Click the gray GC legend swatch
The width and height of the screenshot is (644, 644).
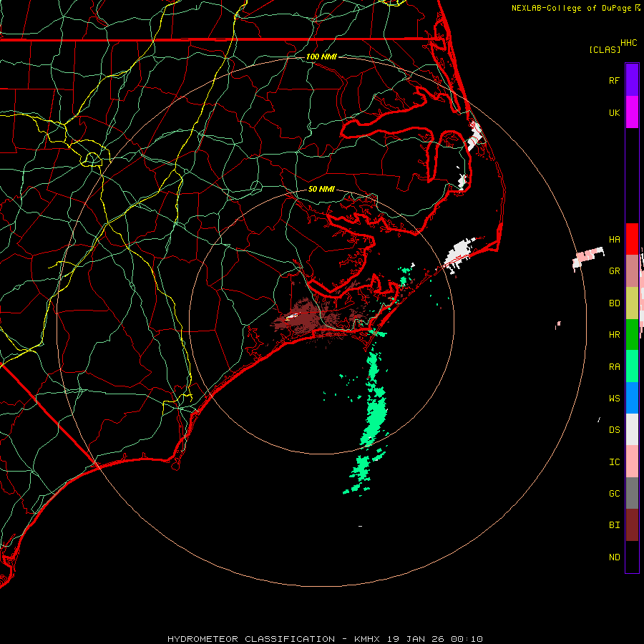pos(632,493)
